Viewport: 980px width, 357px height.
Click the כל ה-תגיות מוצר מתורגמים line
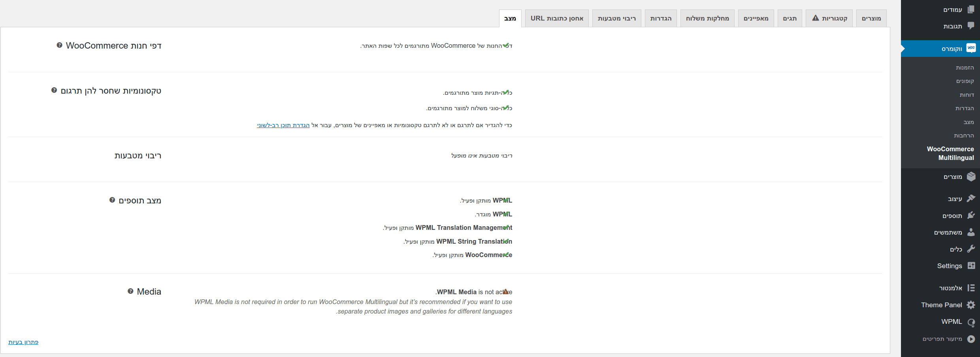pyautogui.click(x=477, y=93)
